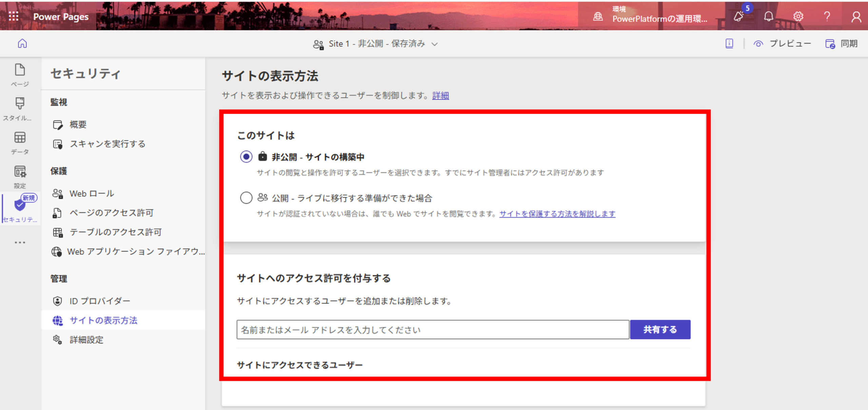Open the app launcher waffle icon
This screenshot has width=868, height=410.
(14, 16)
